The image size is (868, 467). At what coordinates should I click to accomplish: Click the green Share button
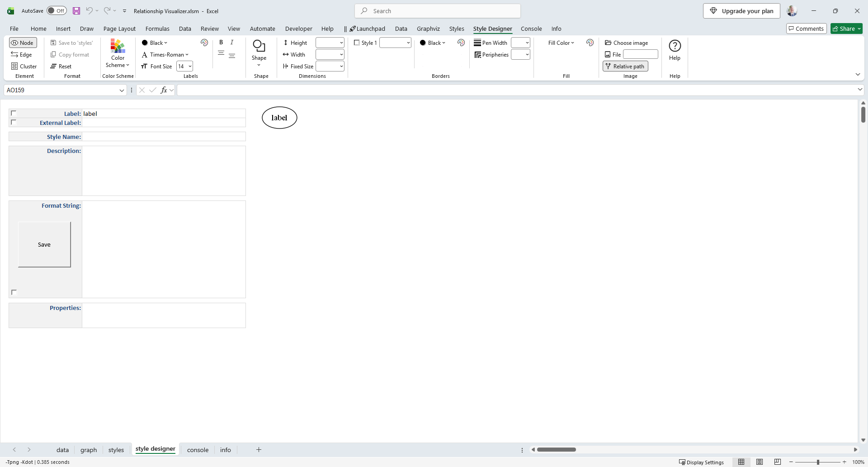[846, 29]
